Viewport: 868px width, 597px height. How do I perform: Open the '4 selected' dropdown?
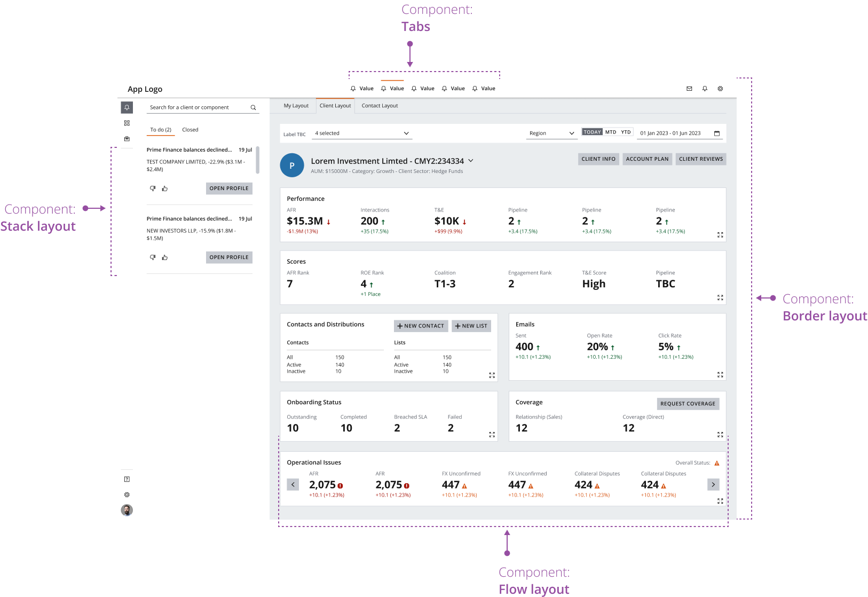pos(362,133)
